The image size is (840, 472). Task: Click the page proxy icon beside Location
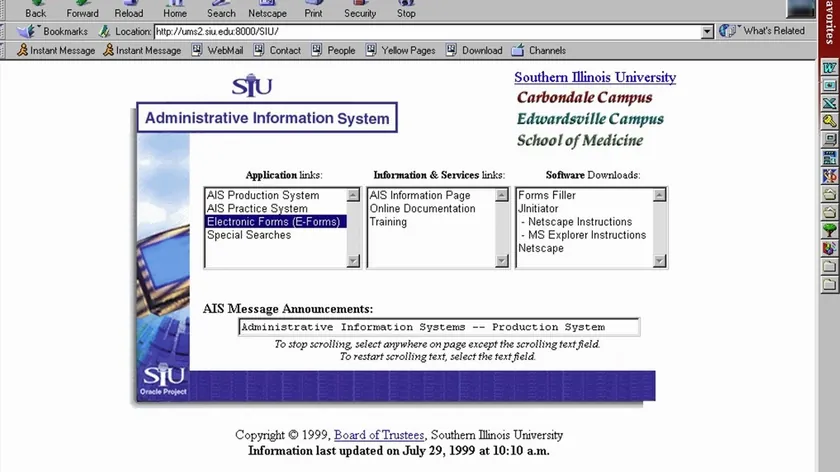click(105, 32)
